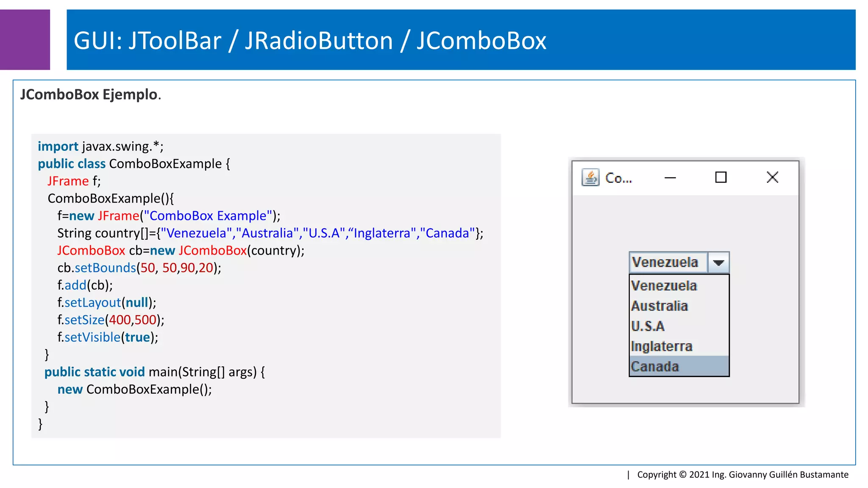
Task: Click the code line "JFrame f;"
Action: [74, 181]
